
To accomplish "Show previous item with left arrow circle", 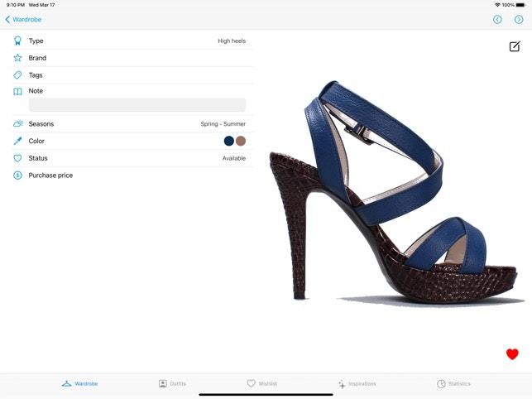I will click(497, 19).
